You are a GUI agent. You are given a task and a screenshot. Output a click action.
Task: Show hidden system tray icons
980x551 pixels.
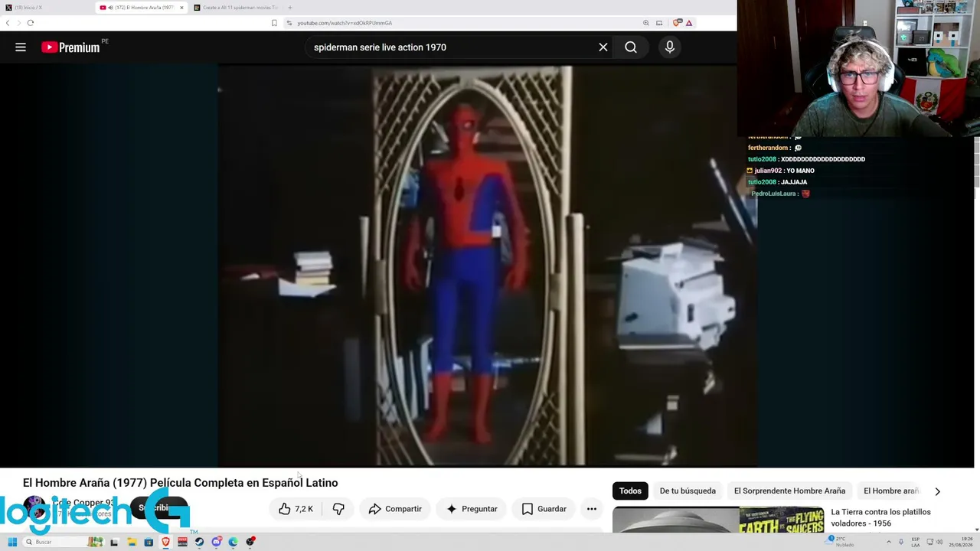[889, 542]
